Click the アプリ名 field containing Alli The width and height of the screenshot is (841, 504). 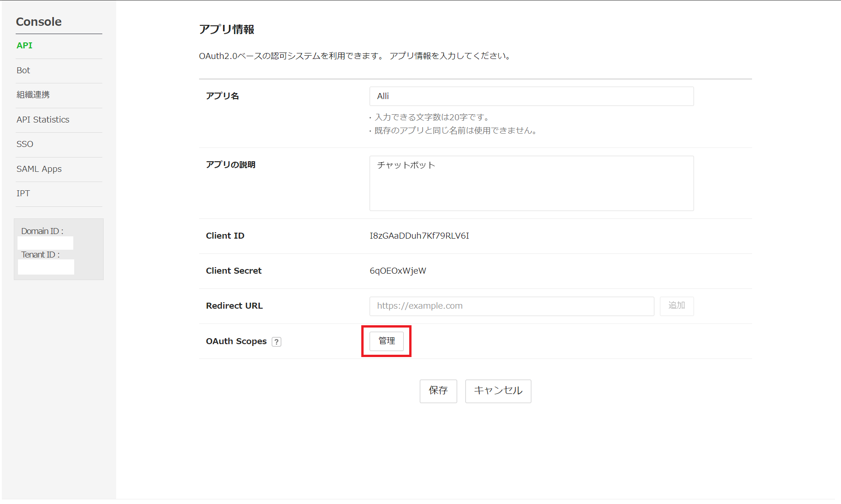point(531,96)
